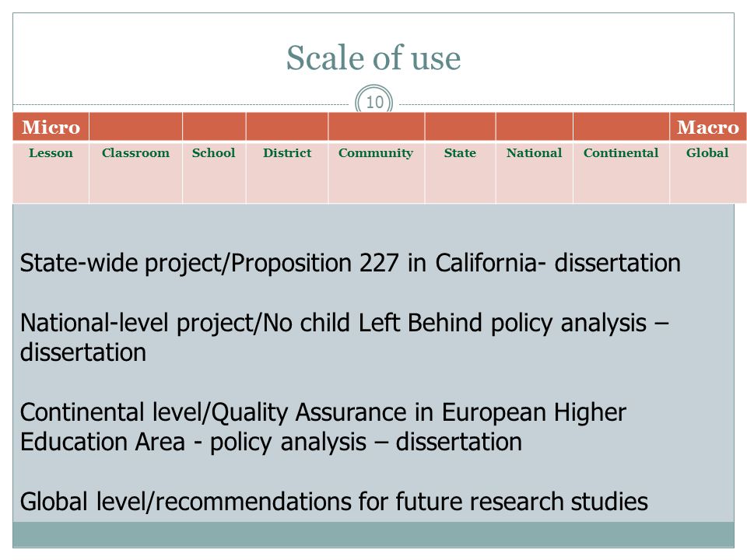Click the slide number 10 circle

tap(374, 101)
